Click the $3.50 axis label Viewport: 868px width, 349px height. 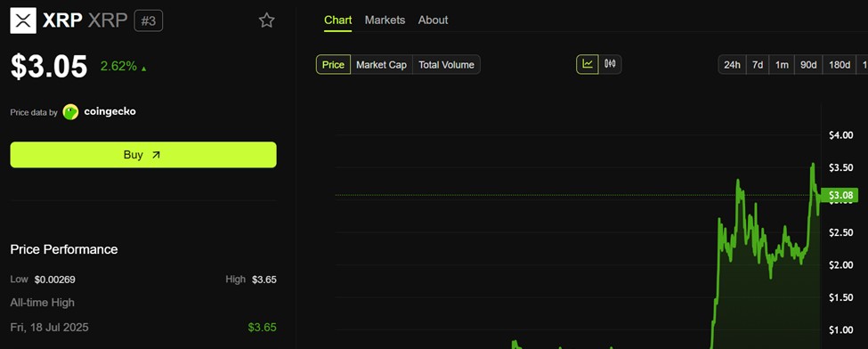[840, 168]
